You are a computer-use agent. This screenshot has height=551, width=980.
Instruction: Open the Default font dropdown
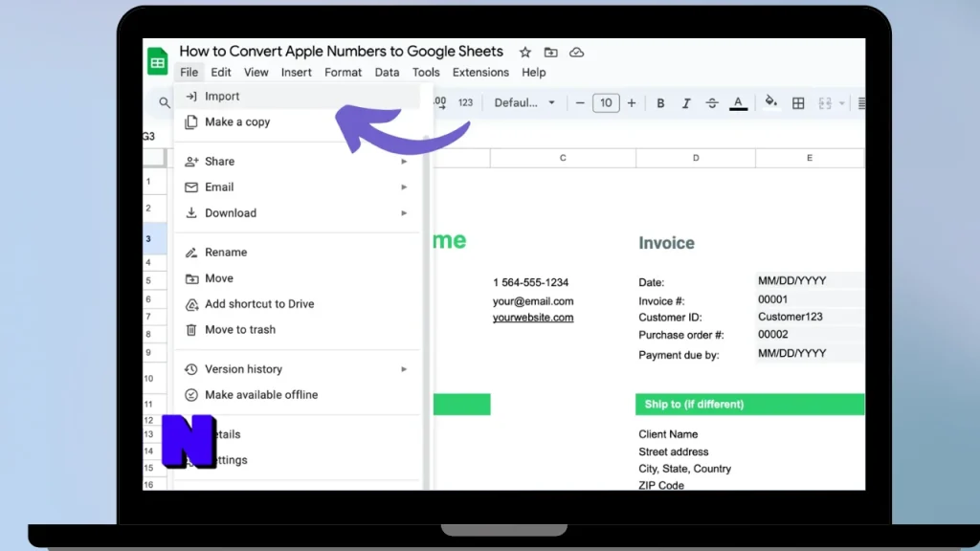point(524,102)
